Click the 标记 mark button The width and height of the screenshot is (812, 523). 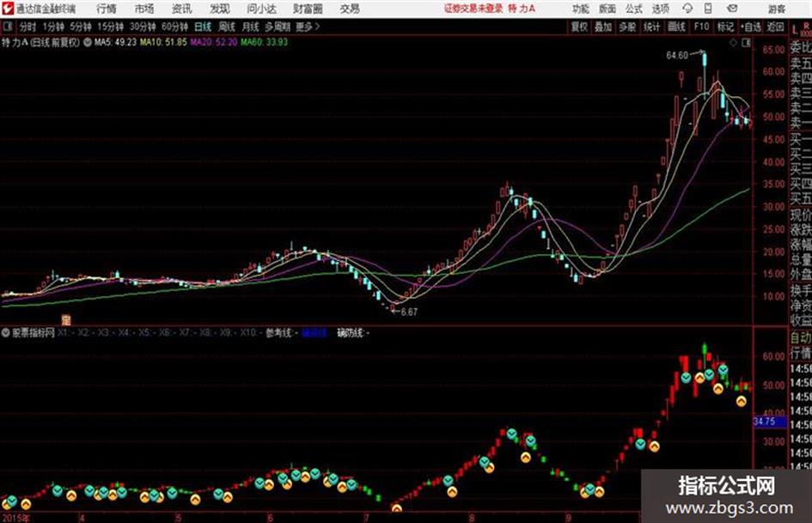[x=725, y=27]
